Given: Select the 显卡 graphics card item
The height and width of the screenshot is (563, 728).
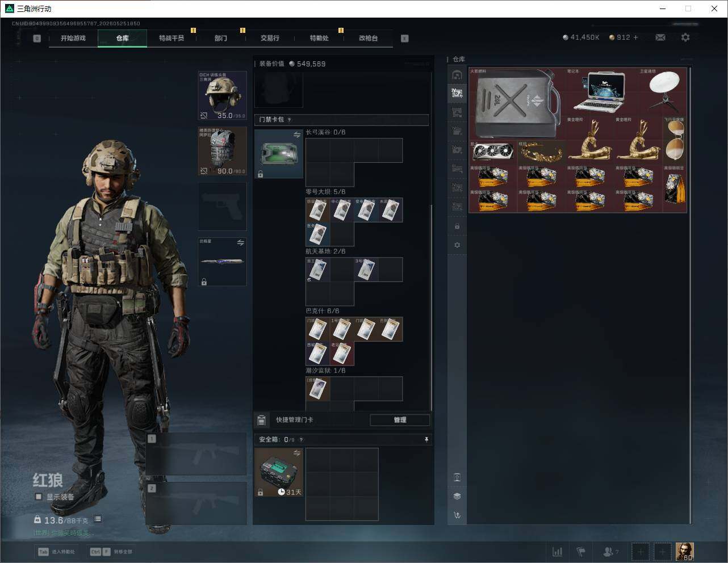Looking at the screenshot, I should click(x=493, y=152).
